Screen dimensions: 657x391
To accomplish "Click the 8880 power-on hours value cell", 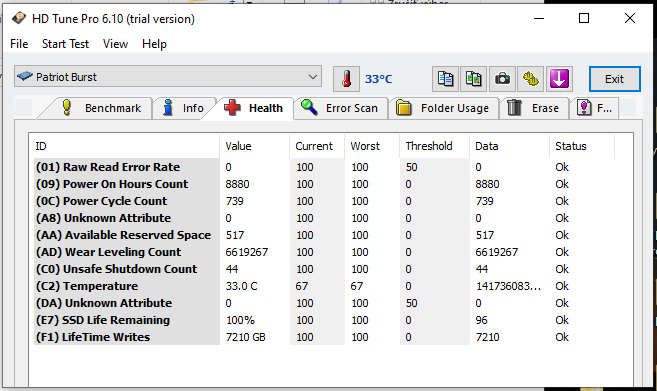I will pyautogui.click(x=237, y=184).
